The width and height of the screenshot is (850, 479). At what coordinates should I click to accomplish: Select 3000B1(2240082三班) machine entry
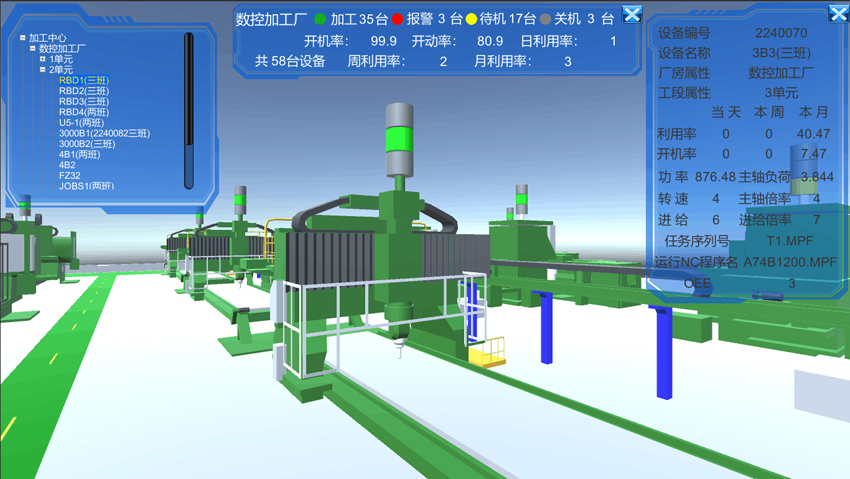tap(104, 133)
